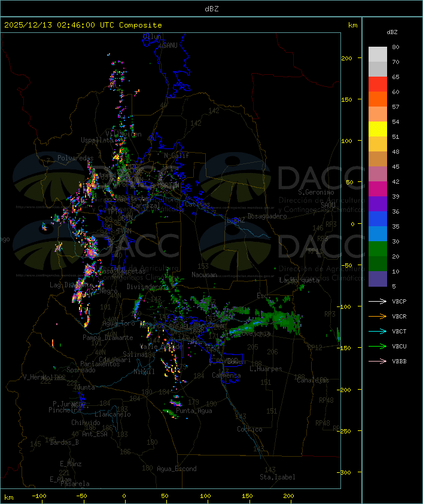Click the white VBCP arrow icon
Image resolution: width=423 pixels, height=504 pixels.
(x=378, y=301)
